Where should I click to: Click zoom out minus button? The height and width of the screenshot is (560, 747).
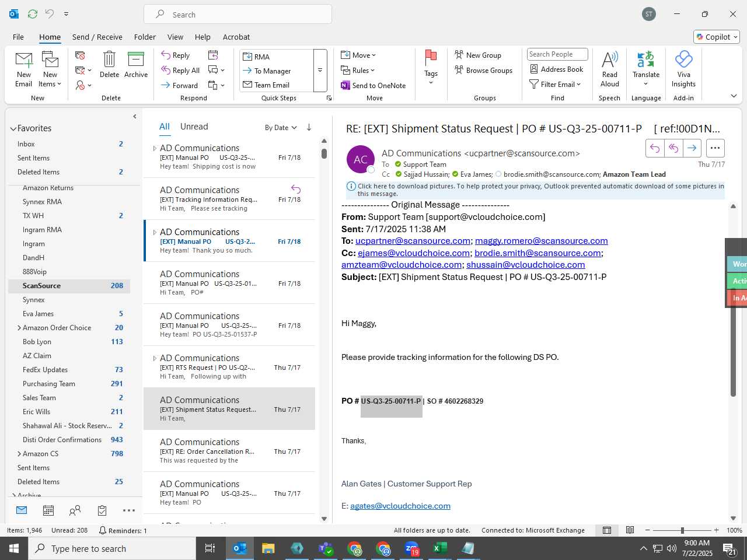[x=648, y=530]
